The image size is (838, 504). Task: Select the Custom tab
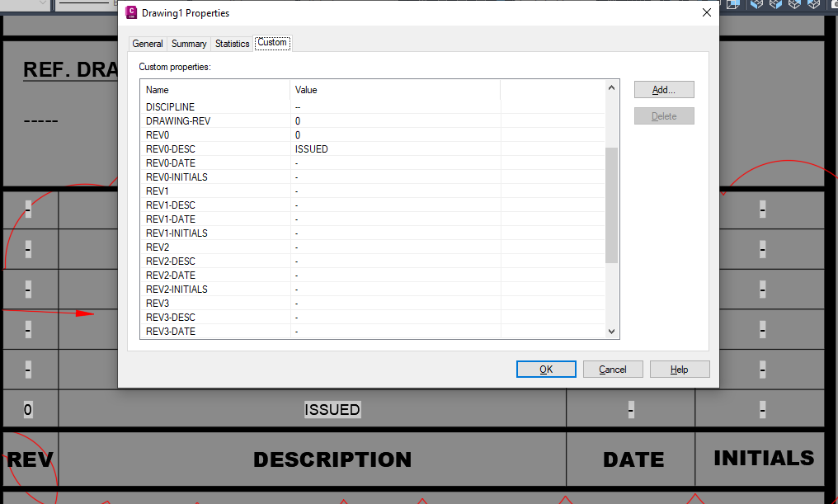272,43
